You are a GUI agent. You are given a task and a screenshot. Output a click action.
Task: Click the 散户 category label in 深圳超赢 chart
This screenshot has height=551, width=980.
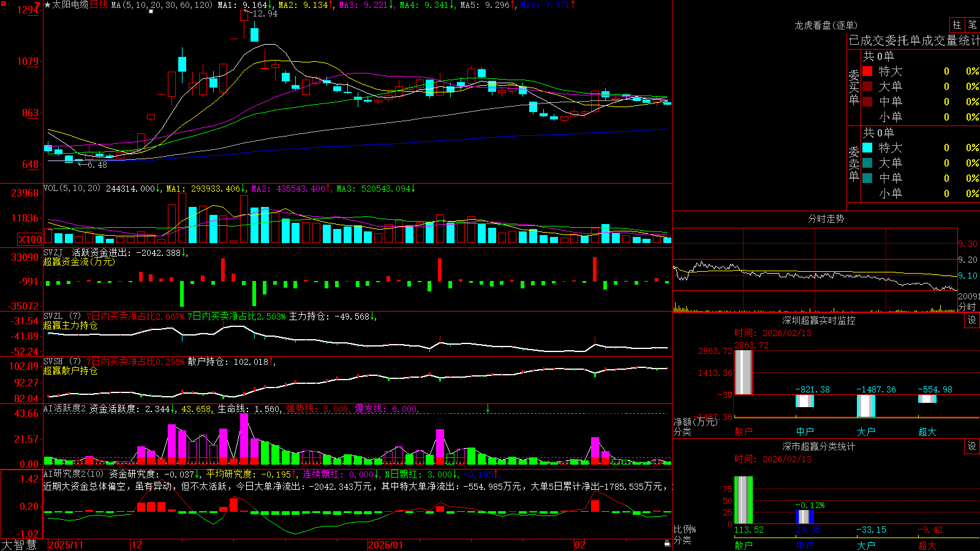[x=744, y=432]
